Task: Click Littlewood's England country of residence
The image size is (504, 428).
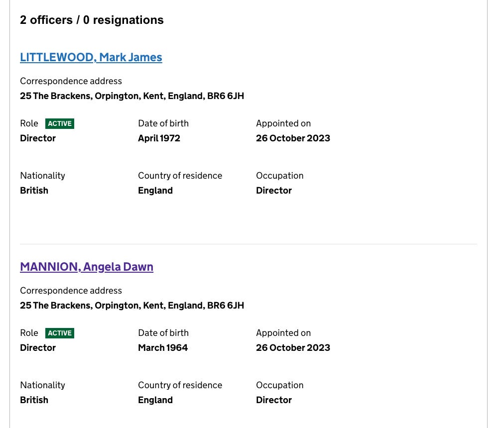Action: tap(155, 191)
